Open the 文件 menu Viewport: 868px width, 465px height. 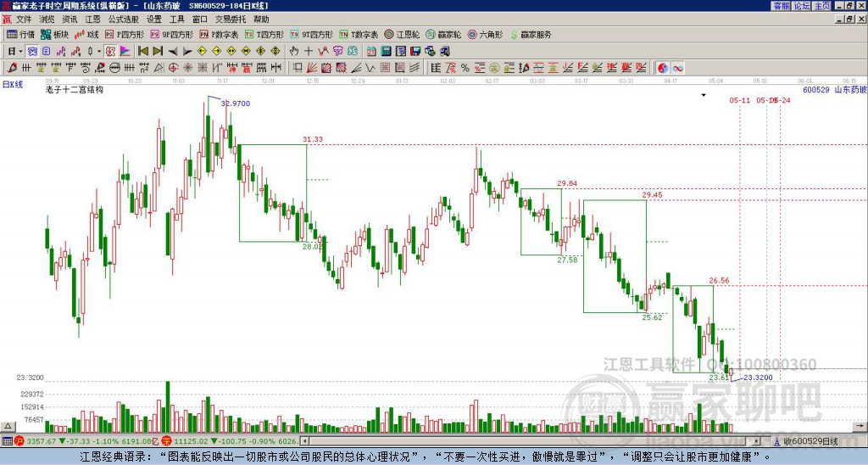[x=24, y=20]
